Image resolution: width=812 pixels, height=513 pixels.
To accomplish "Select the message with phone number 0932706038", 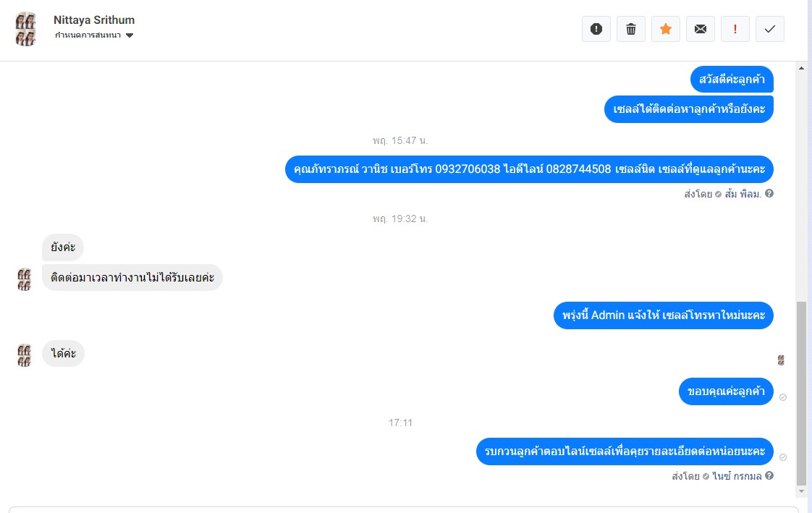I will click(x=529, y=169).
